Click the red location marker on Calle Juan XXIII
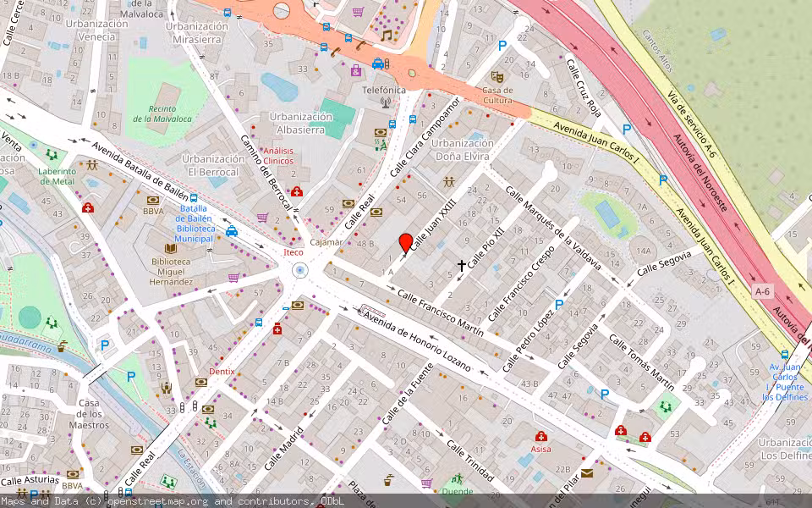Screen dimensions: 812x508 [406, 243]
